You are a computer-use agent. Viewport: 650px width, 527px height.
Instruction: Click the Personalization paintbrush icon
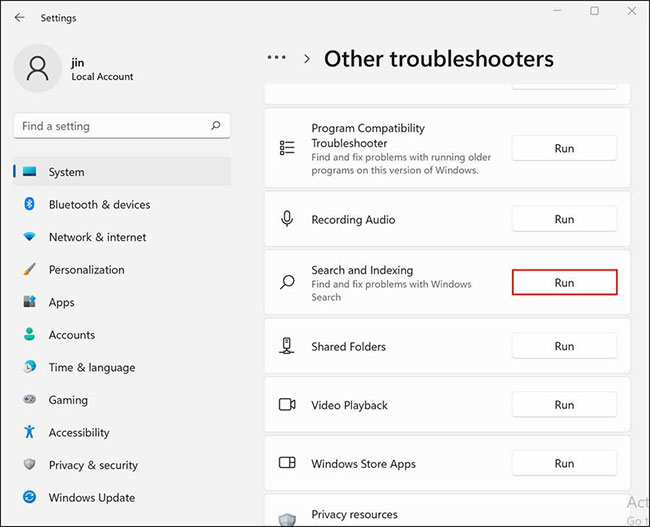coord(29,269)
